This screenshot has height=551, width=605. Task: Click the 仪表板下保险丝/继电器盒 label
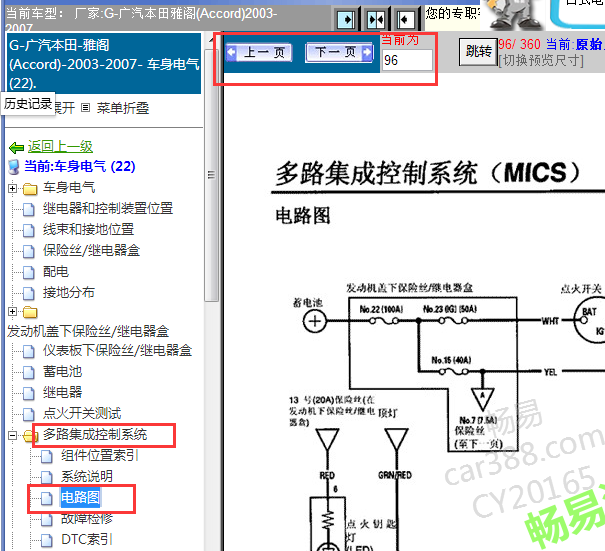point(117,350)
